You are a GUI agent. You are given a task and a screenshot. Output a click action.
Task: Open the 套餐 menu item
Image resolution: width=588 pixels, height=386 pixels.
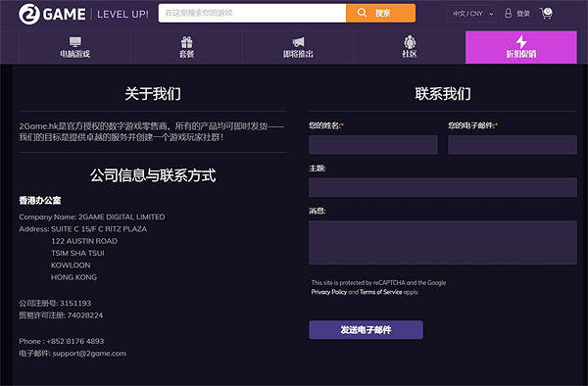pyautogui.click(x=187, y=47)
